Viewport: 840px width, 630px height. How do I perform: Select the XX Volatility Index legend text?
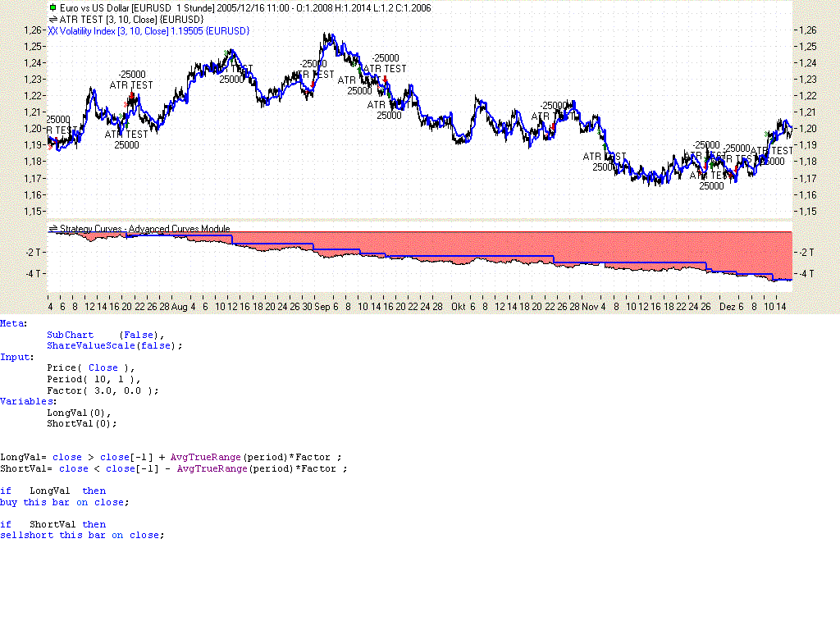click(149, 31)
